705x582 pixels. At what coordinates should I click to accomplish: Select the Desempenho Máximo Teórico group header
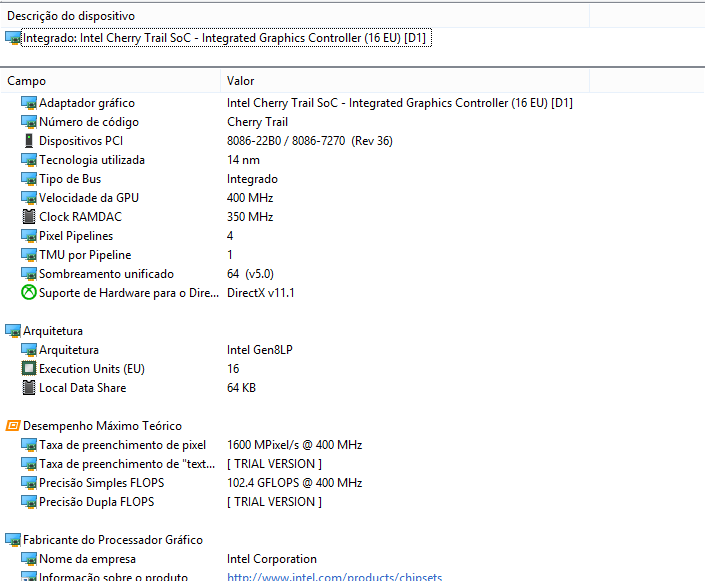click(103, 426)
